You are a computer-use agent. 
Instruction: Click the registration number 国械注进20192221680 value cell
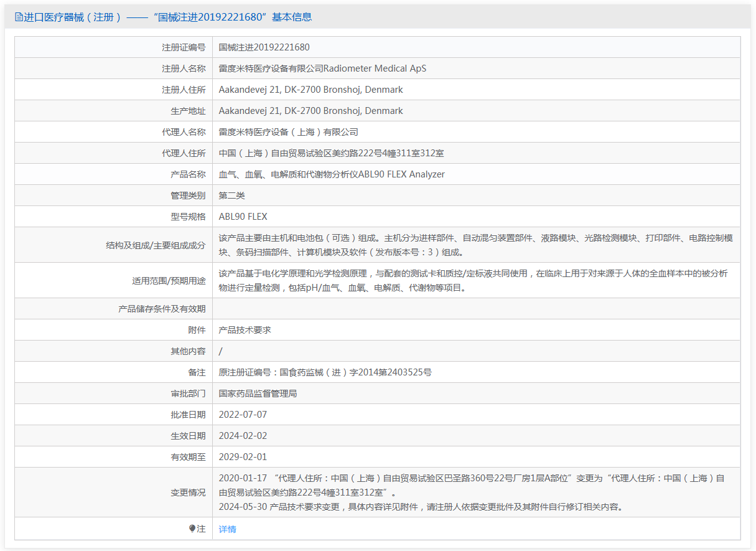pos(264,47)
